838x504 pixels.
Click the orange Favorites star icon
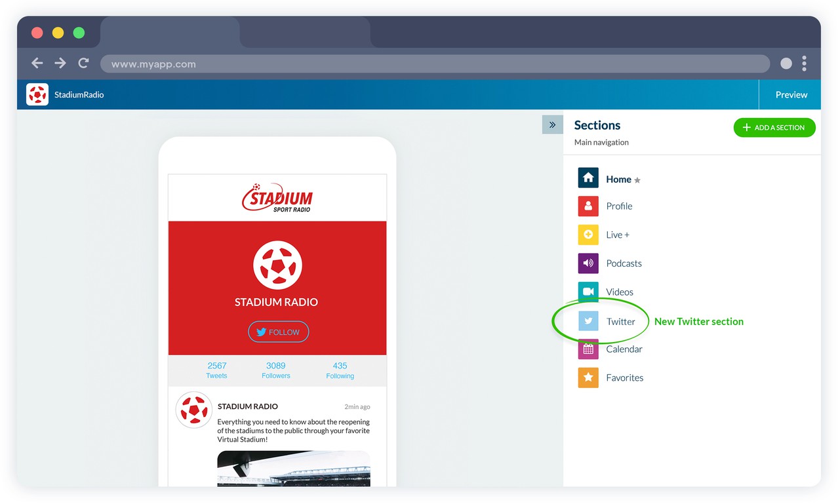tap(588, 378)
